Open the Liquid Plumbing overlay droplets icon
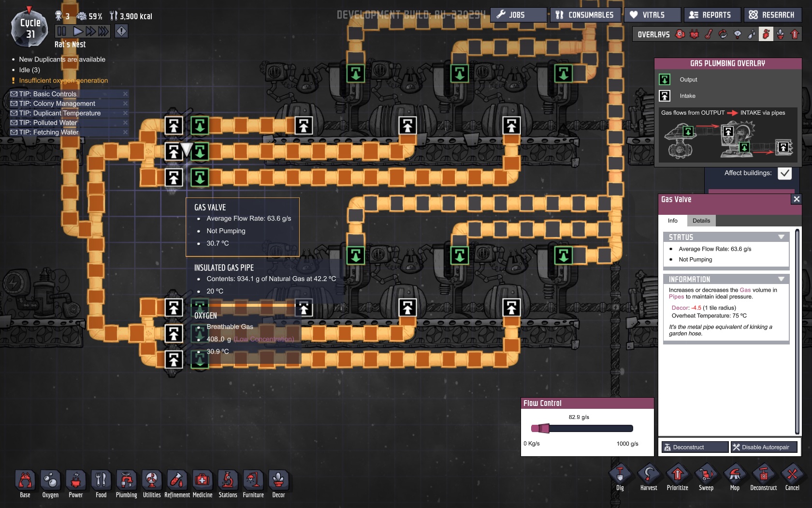812x508 pixels. click(x=752, y=34)
